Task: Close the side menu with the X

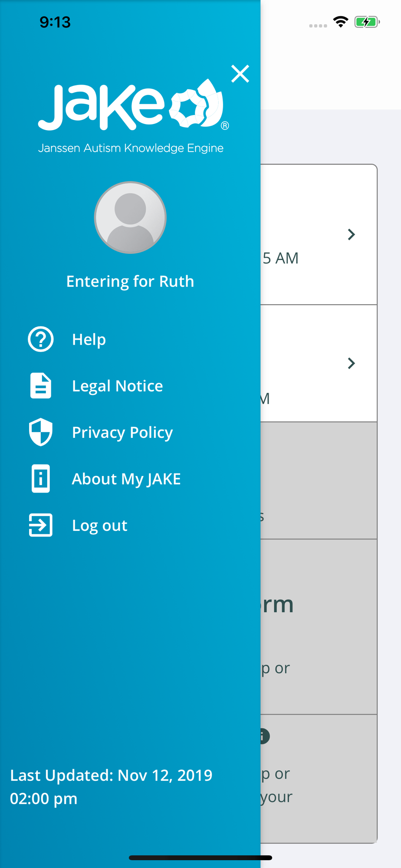Action: pos(240,74)
